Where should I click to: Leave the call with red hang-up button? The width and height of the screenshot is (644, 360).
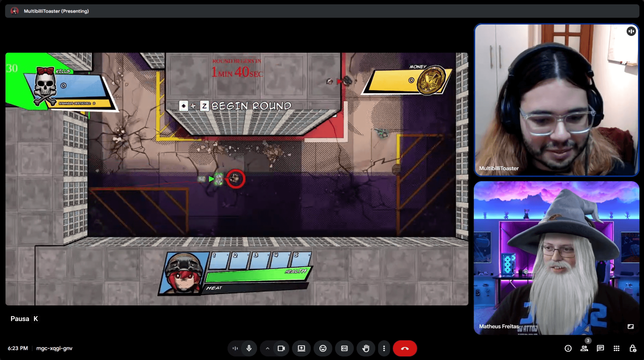click(x=405, y=348)
